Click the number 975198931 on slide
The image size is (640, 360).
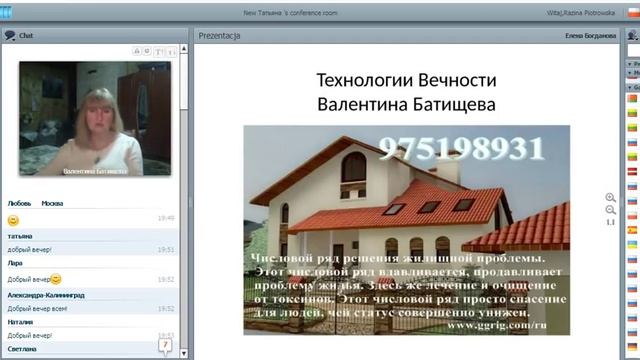click(x=462, y=148)
